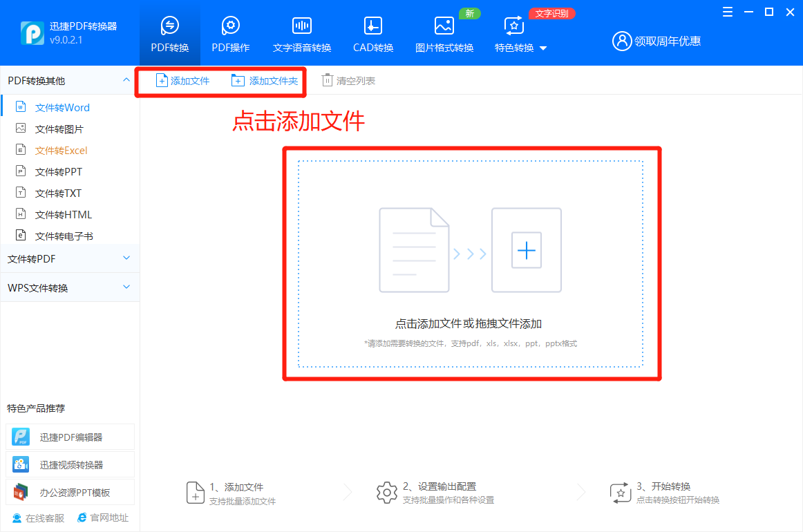Click the 文字语音转换 waveform icon
The width and height of the screenshot is (803, 532).
click(301, 25)
